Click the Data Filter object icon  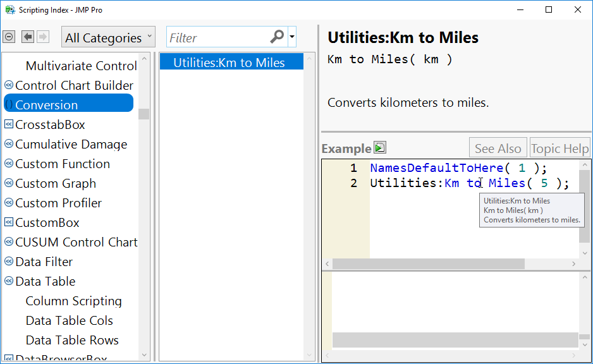coord(9,262)
